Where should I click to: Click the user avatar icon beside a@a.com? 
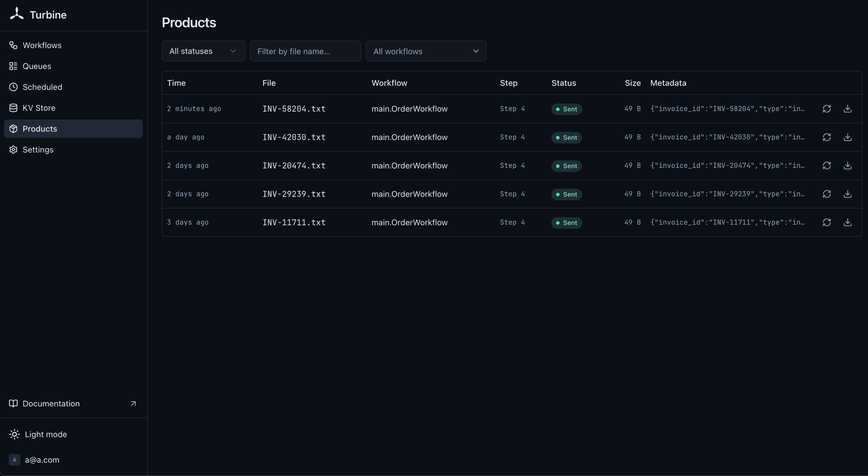[x=14, y=460]
